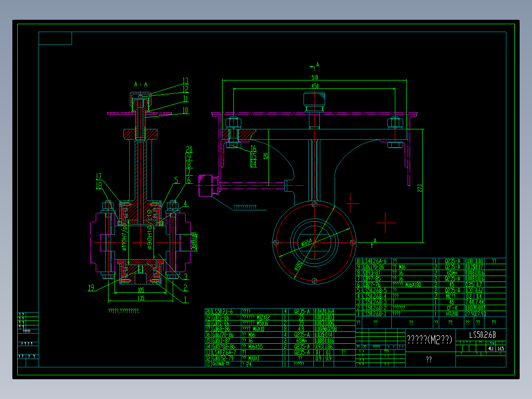This screenshot has width=532, height=399.
Task: Click the 'A - A' section view label
Action: click(141, 84)
